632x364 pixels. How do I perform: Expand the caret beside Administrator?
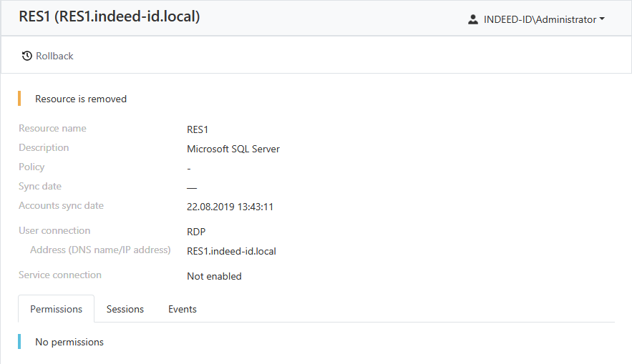click(x=602, y=20)
